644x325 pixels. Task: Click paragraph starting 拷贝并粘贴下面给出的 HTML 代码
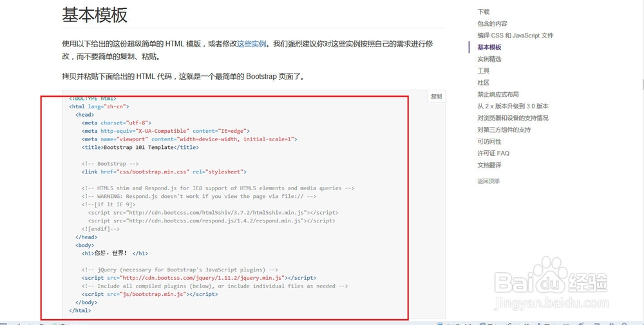point(184,77)
